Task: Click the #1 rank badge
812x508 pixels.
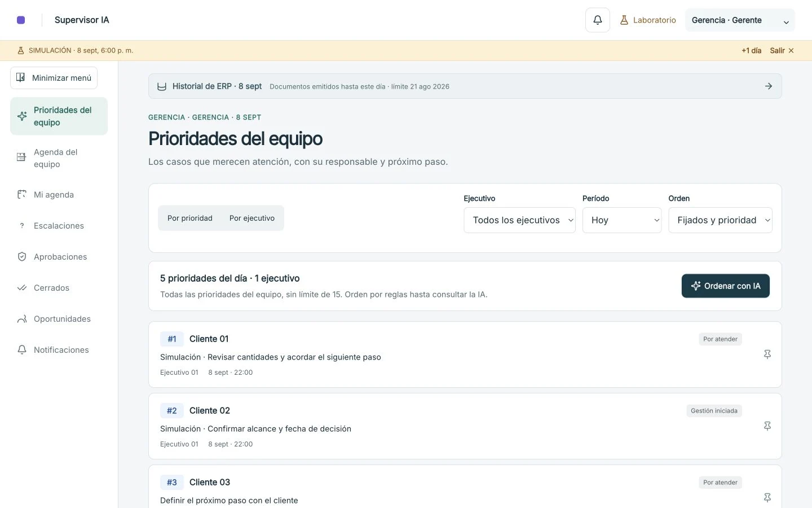Action: 172,339
